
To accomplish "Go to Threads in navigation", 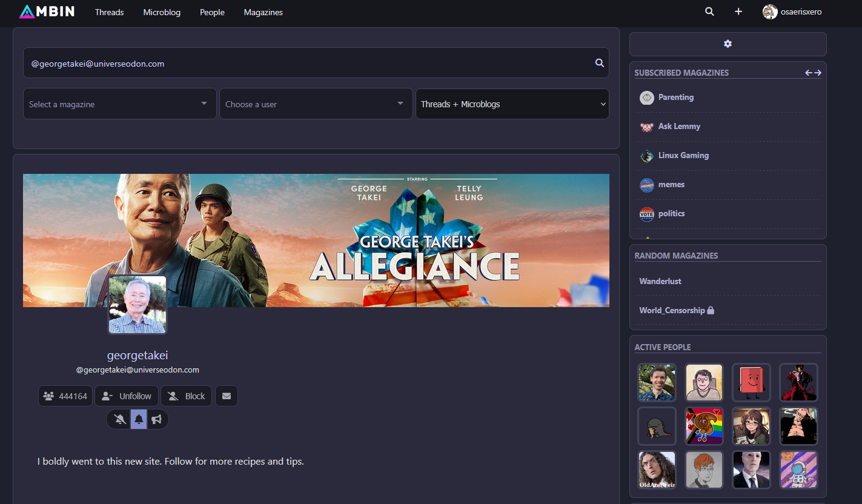I will click(109, 12).
